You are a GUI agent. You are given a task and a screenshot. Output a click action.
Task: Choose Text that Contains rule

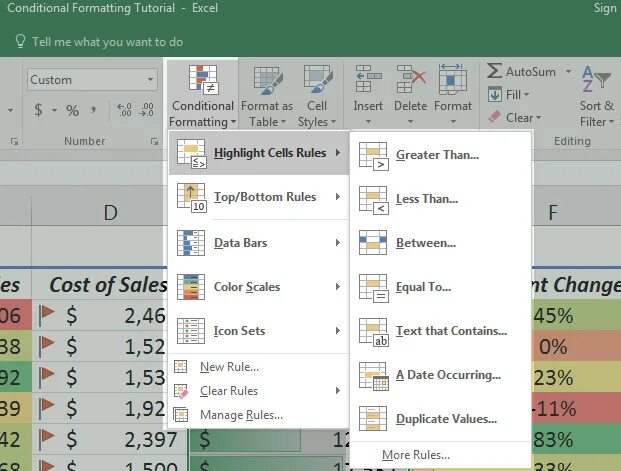tap(440, 331)
